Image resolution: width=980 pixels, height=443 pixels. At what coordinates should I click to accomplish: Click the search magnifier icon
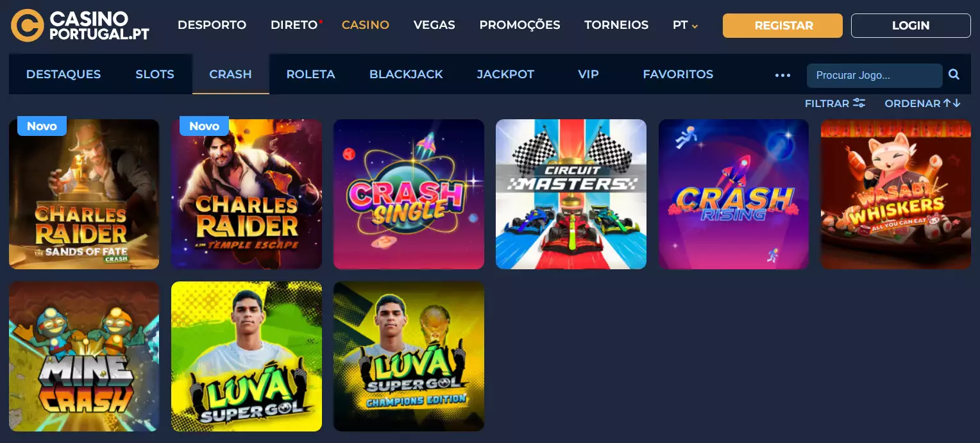(954, 74)
